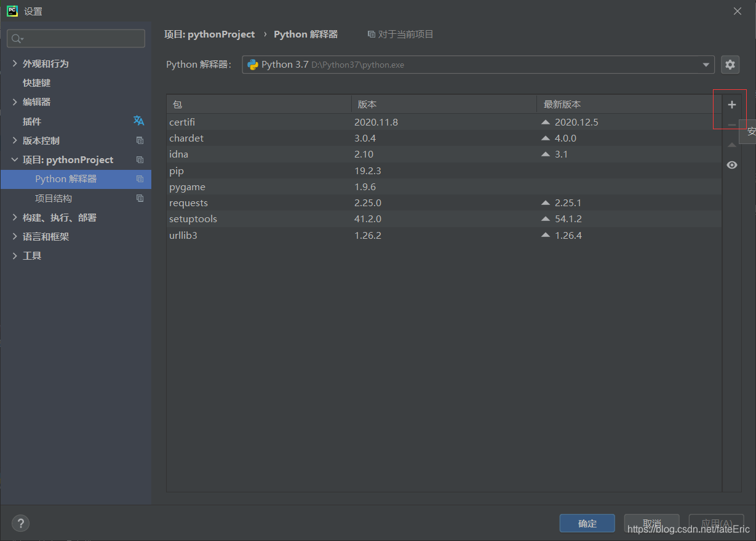The image size is (756, 541).
Task: Open the 插件 settings page
Action: pos(32,121)
